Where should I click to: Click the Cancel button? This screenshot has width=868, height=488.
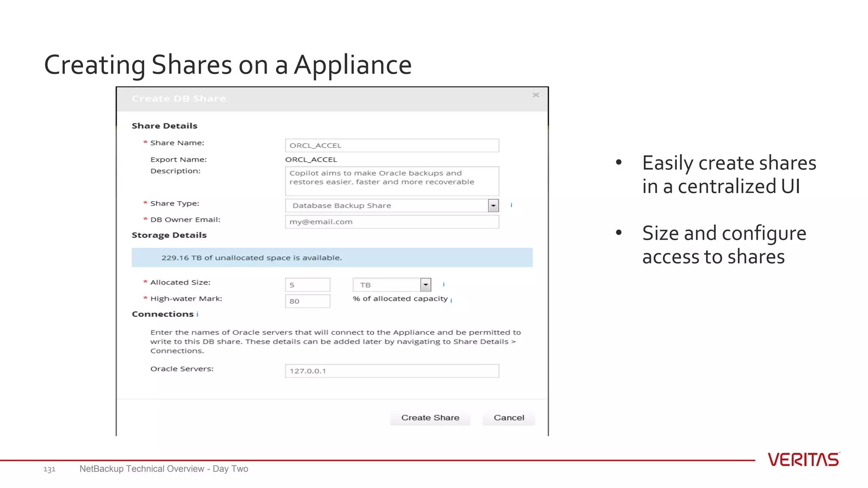coord(509,418)
